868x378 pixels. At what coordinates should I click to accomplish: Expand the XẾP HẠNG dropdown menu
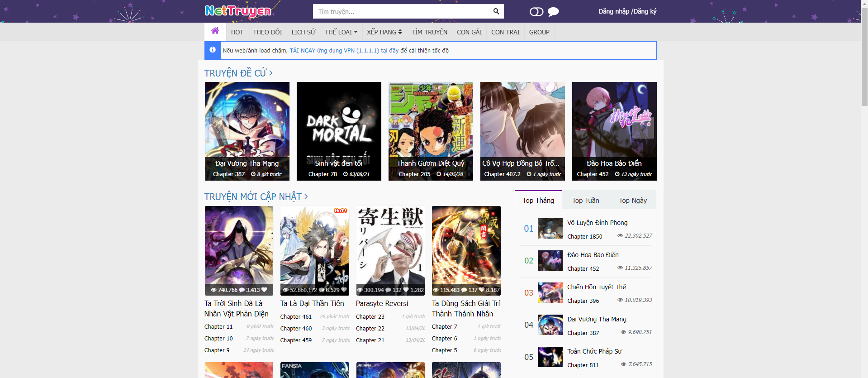384,32
